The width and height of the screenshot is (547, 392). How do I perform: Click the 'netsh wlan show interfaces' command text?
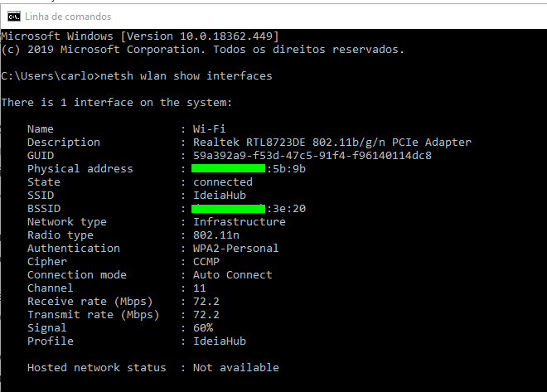tap(186, 76)
